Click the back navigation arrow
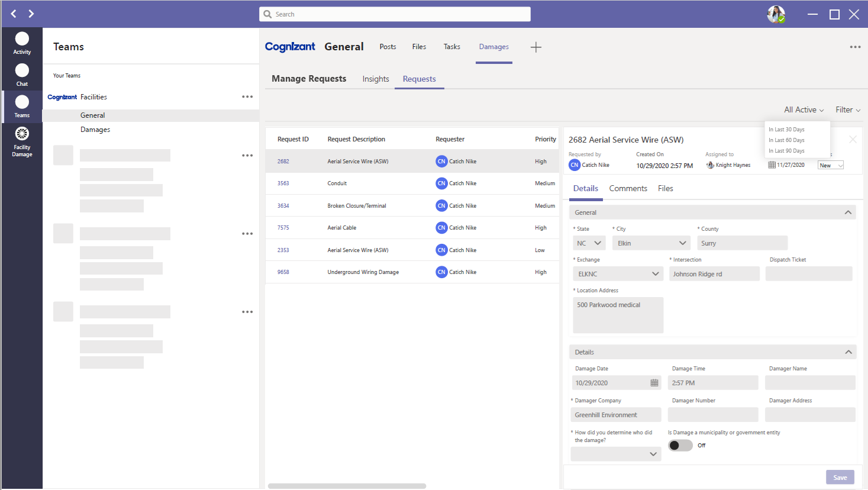The height and width of the screenshot is (490, 868). pos(13,13)
